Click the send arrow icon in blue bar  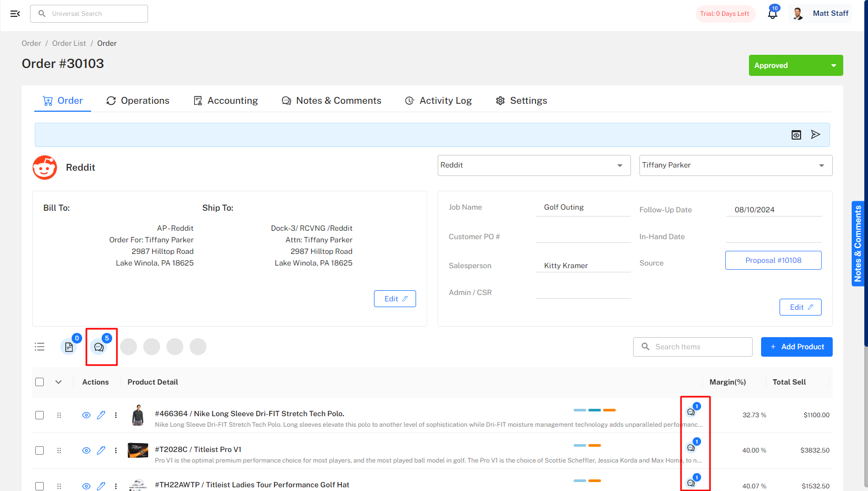click(815, 134)
